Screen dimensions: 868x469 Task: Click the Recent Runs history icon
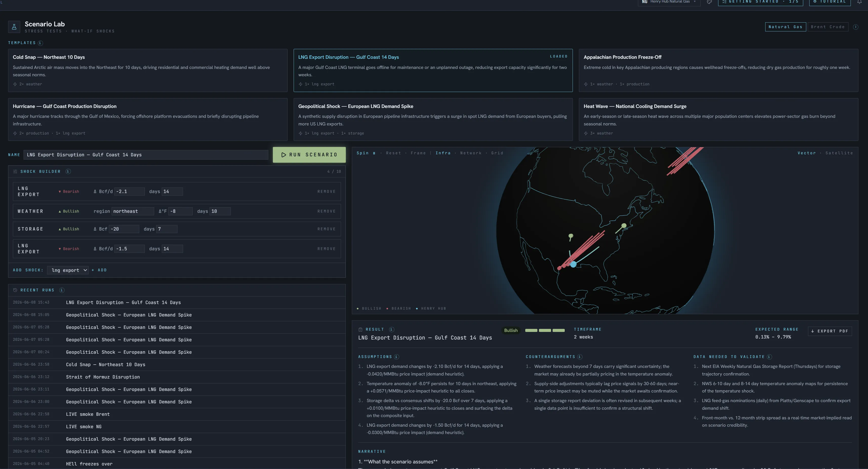(15, 290)
